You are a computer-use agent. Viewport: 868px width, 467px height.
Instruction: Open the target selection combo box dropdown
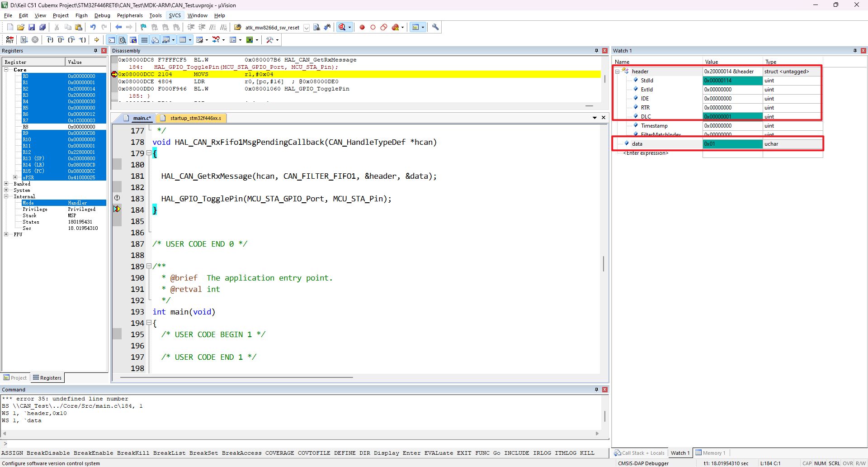pos(307,28)
